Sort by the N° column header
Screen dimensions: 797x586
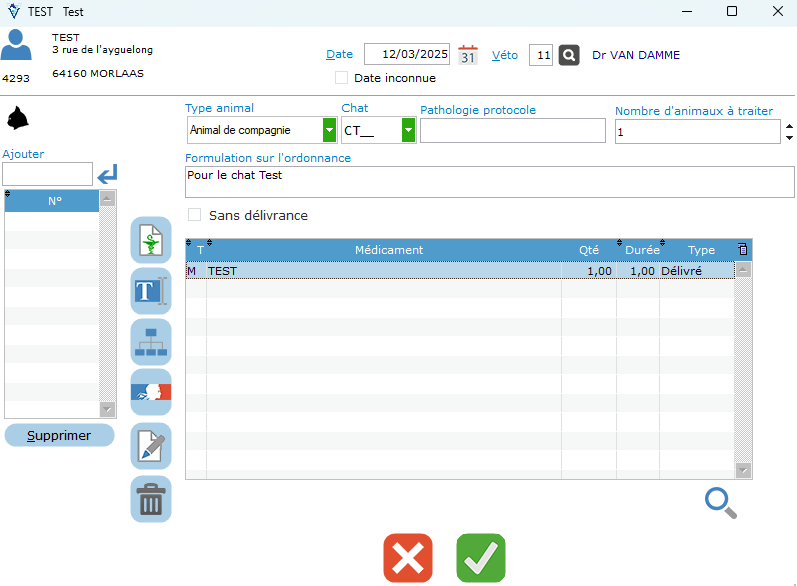(52, 201)
